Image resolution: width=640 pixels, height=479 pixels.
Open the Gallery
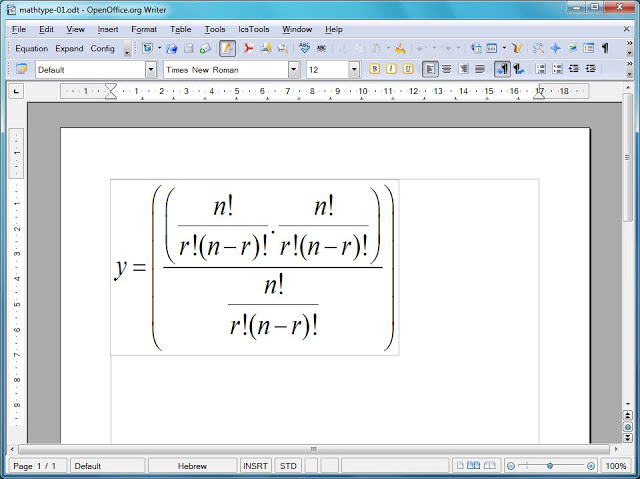coord(572,49)
